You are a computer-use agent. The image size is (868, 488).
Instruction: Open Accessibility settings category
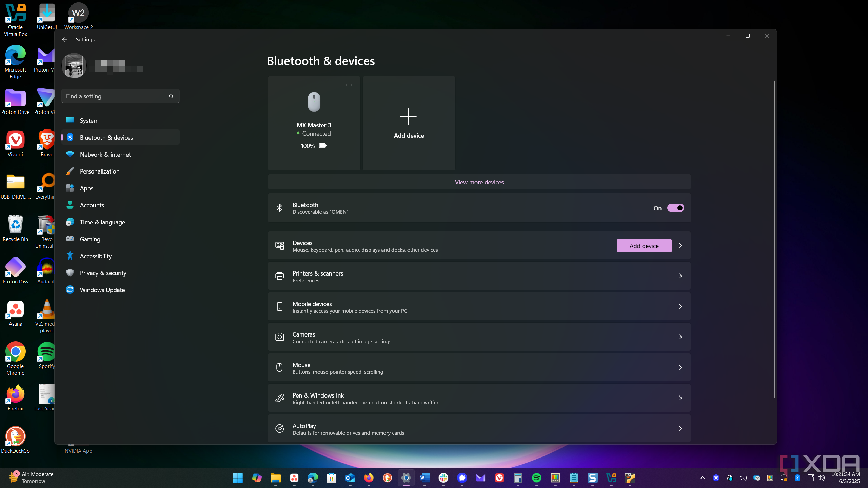pos(120,256)
